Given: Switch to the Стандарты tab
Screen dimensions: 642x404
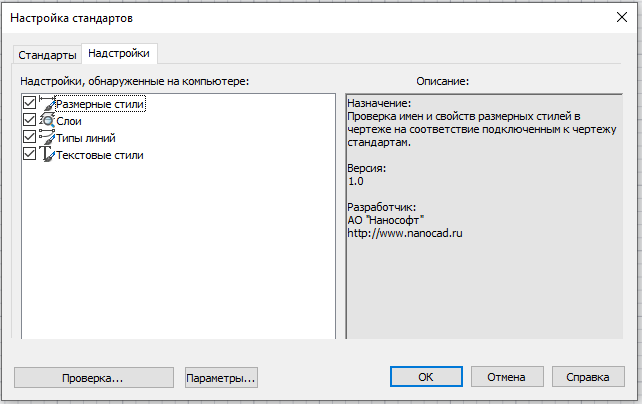Looking at the screenshot, I should tap(46, 54).
